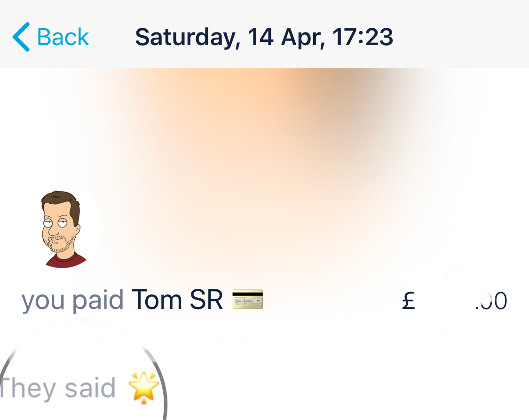Open the Tom SR recipient name
This screenshot has height=420, width=529.
[177, 300]
